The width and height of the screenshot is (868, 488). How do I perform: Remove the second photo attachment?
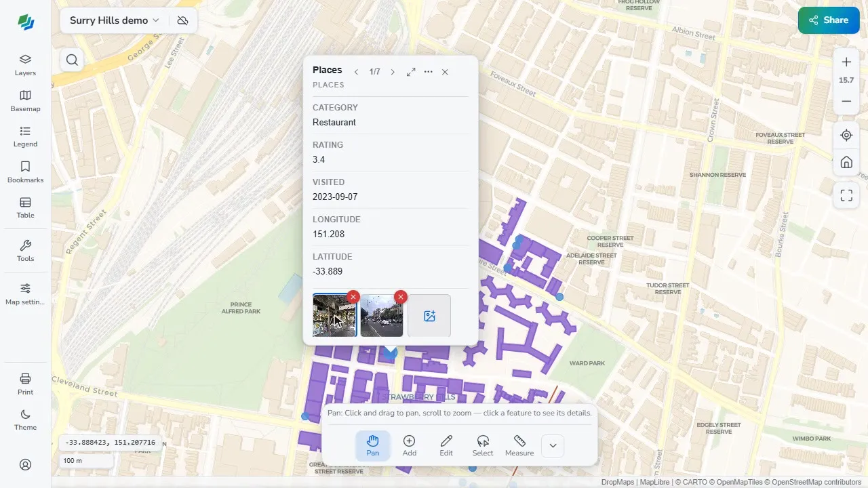tap(401, 297)
